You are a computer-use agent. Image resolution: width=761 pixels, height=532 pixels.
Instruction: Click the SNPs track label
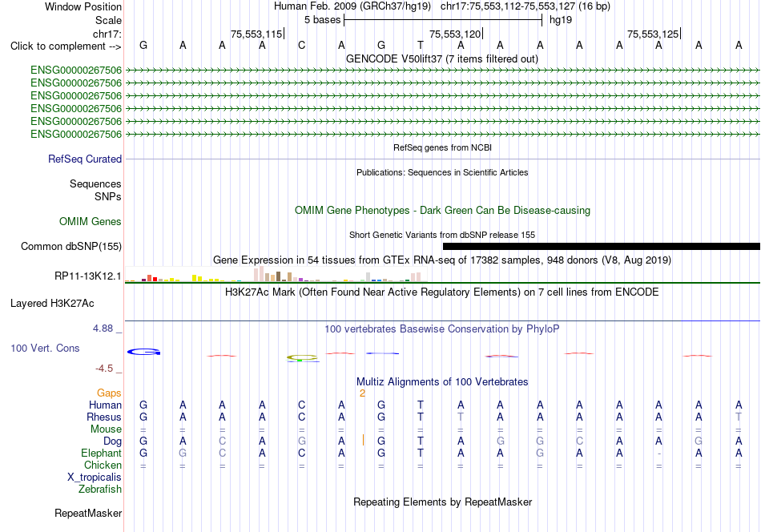(108, 196)
